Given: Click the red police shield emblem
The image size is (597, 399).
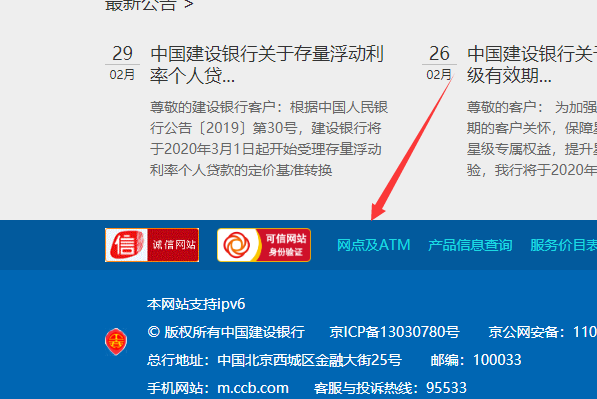Looking at the screenshot, I should (116, 342).
